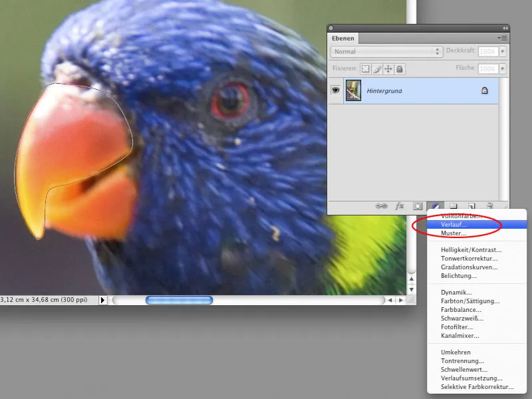This screenshot has height=399, width=532.
Task: Select the lock position icon in Fixieren row
Action: [x=390, y=68]
